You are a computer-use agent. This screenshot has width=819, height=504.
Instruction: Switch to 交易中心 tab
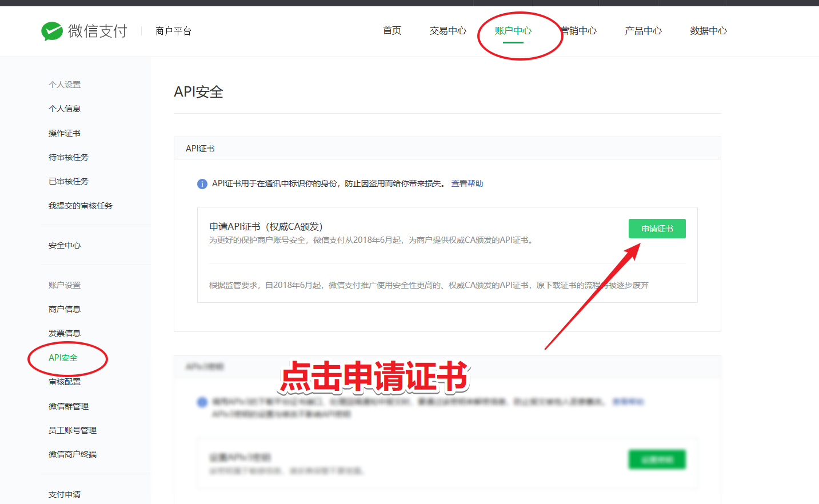coord(448,31)
